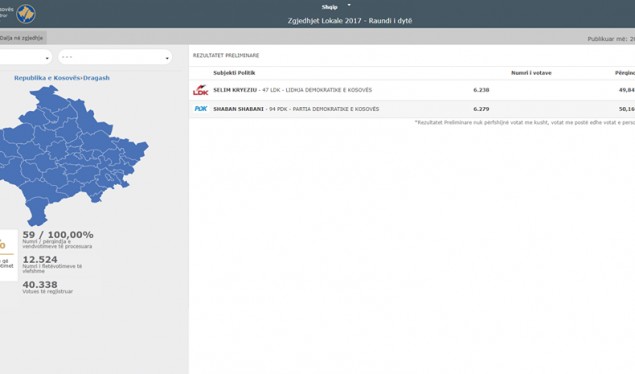The width and height of the screenshot is (635, 374).
Task: Click the Kosovo election commission logo
Action: tap(26, 14)
